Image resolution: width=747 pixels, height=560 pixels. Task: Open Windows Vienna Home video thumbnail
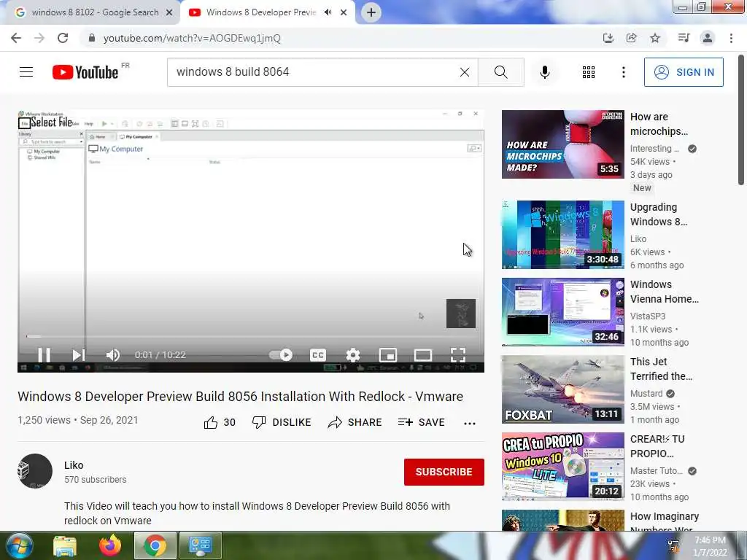(x=562, y=312)
